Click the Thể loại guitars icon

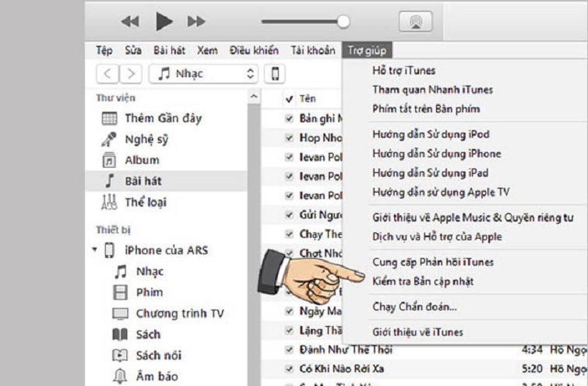click(x=109, y=202)
